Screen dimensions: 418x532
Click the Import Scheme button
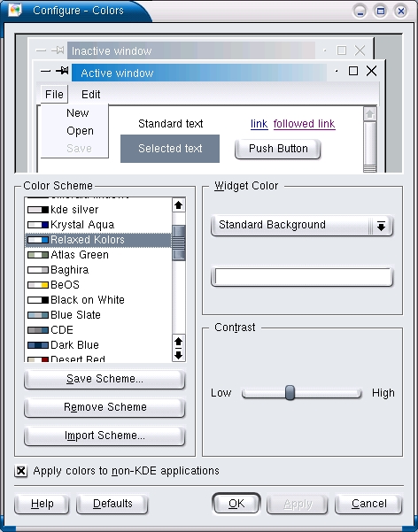[104, 436]
